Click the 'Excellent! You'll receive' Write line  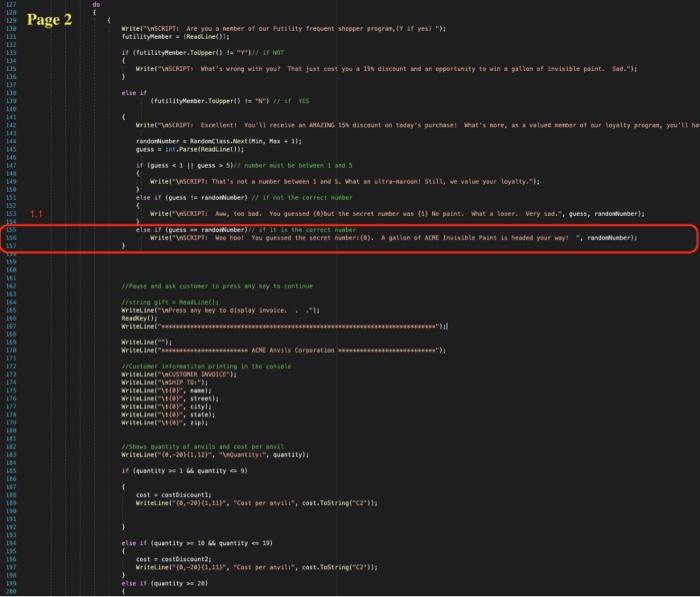pos(417,125)
